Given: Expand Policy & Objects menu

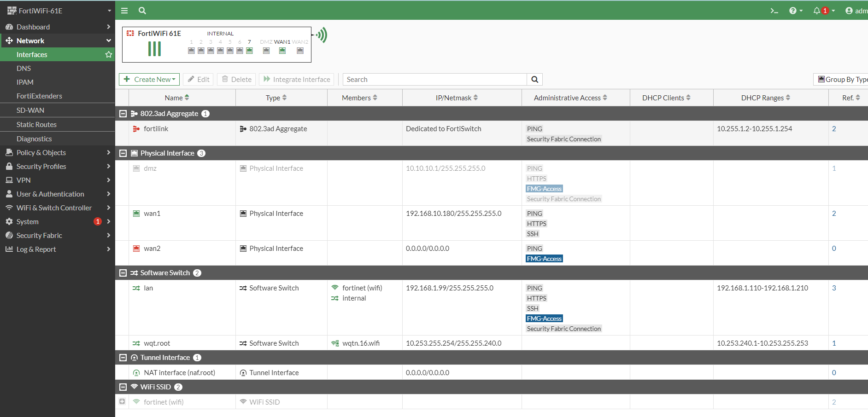Looking at the screenshot, I should pyautogui.click(x=58, y=152).
